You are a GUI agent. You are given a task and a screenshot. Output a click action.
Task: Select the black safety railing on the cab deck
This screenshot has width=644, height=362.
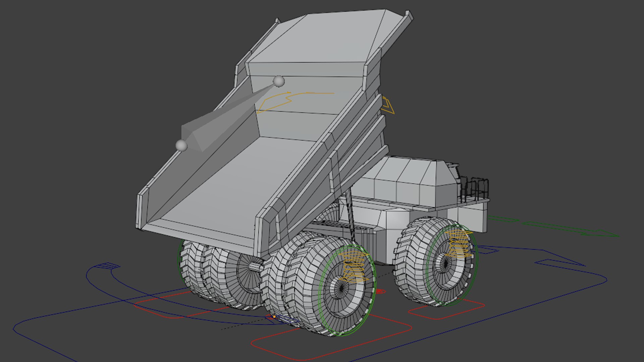(x=474, y=190)
